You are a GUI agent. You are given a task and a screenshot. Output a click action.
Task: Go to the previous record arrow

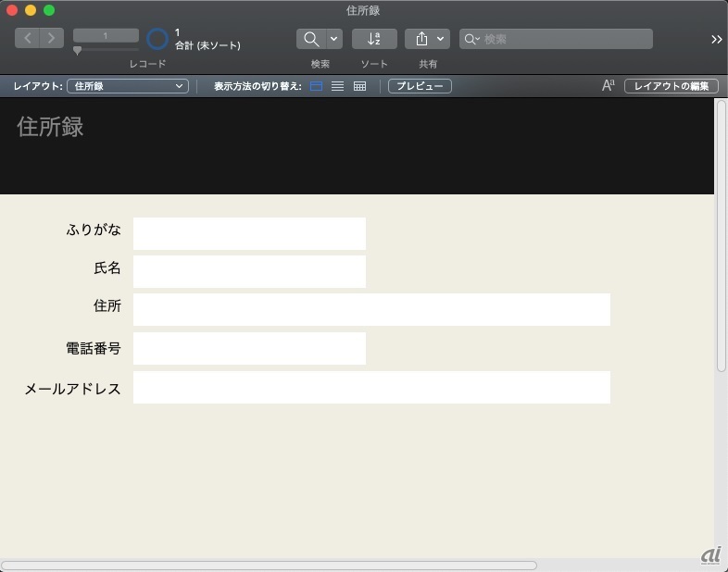28,38
